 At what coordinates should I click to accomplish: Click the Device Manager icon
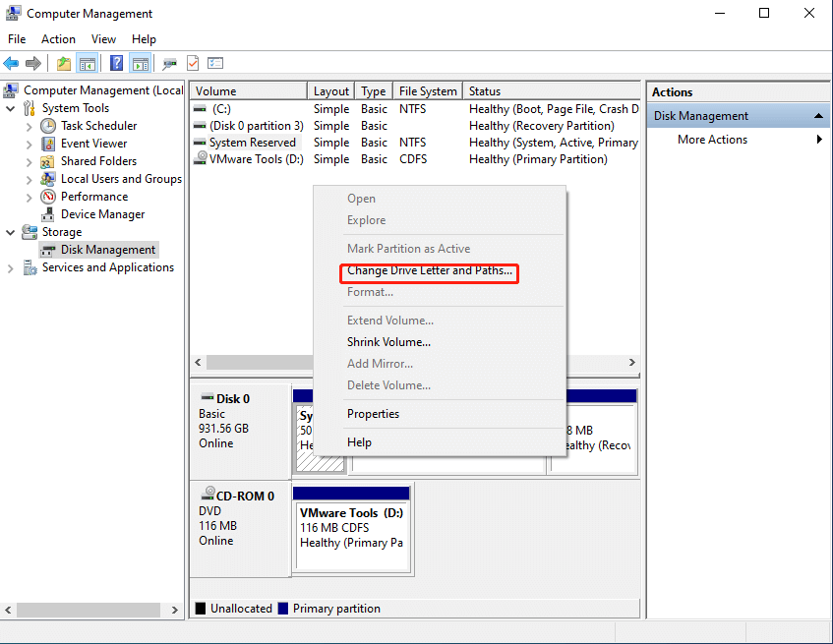[x=48, y=214]
